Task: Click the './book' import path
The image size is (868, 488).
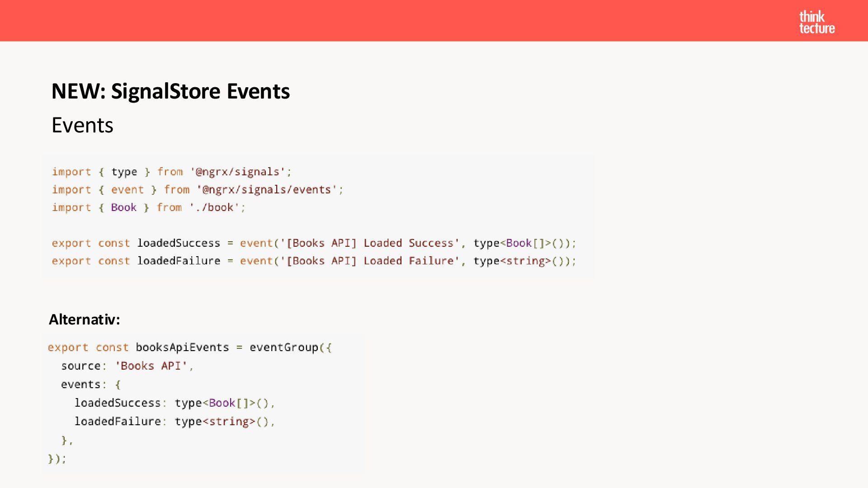Action: tap(214, 207)
